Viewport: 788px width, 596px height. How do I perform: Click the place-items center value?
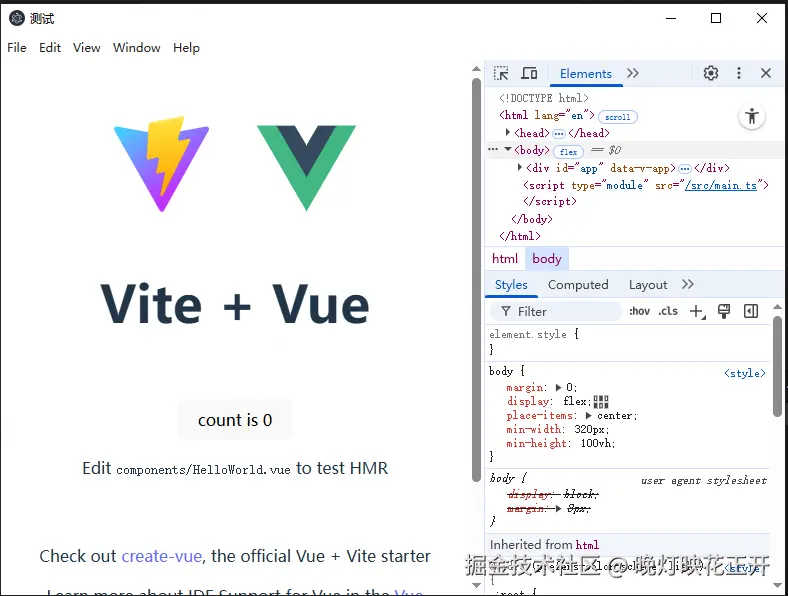[617, 416]
